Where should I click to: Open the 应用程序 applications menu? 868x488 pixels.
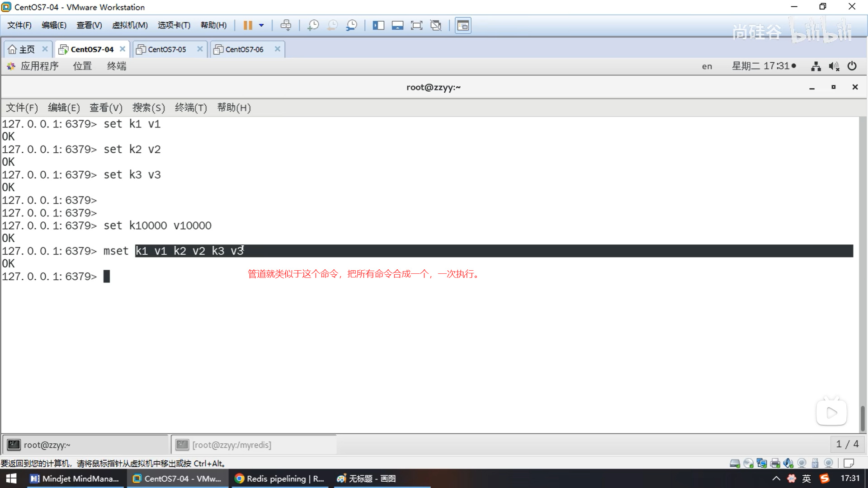[x=39, y=66]
